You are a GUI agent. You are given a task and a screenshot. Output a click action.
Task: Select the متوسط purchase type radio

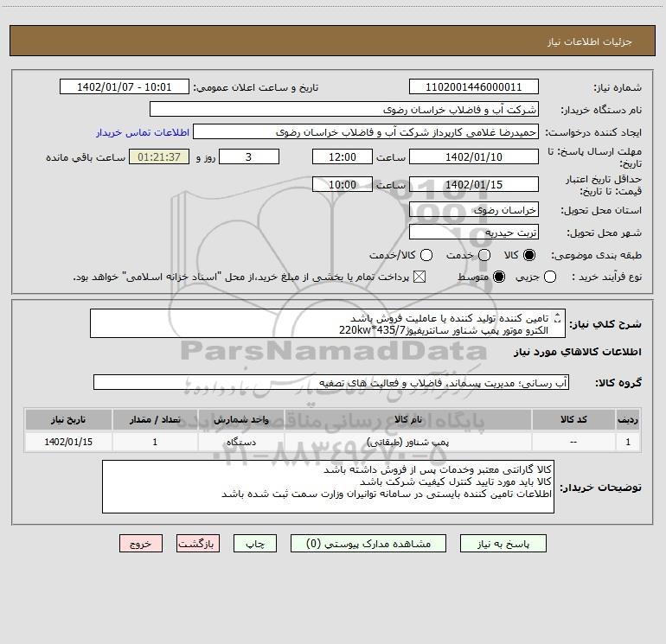499,277
